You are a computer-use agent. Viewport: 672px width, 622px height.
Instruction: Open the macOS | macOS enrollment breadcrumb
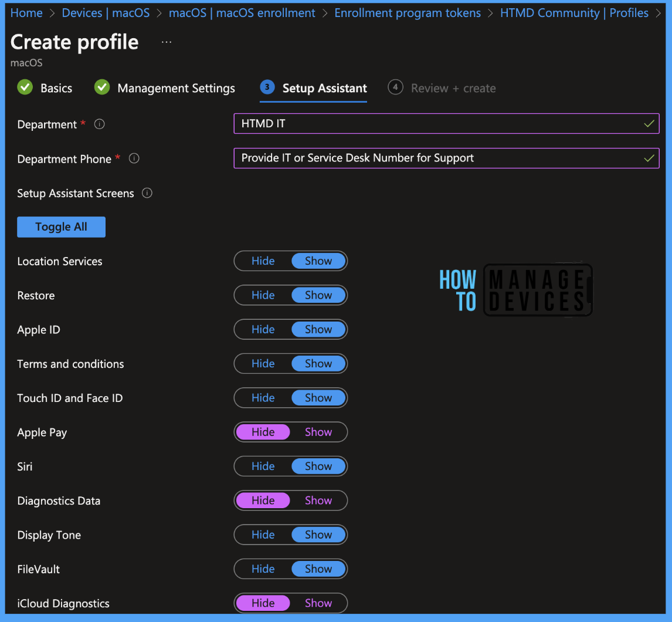point(242,13)
